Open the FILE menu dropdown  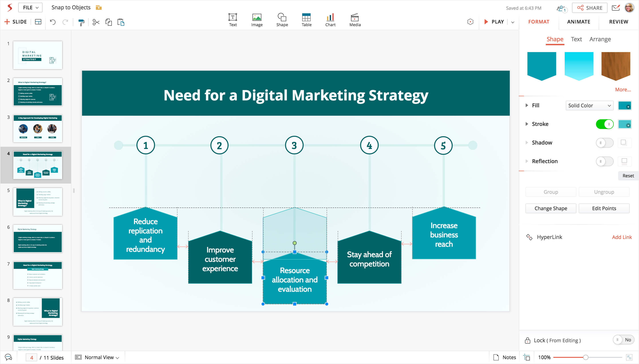(30, 8)
